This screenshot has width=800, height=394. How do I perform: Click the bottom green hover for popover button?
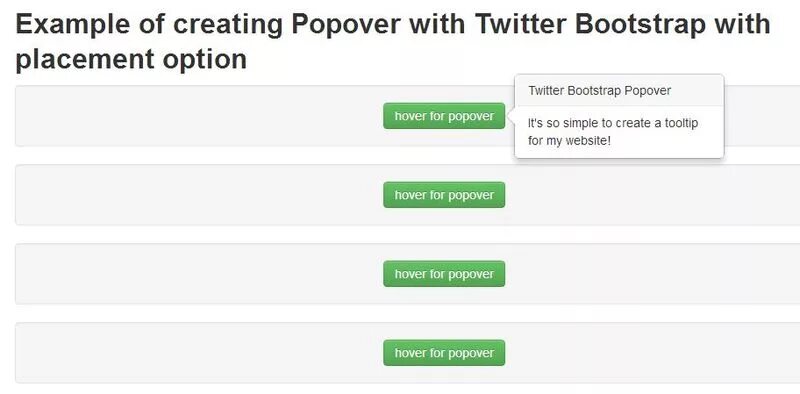point(444,353)
